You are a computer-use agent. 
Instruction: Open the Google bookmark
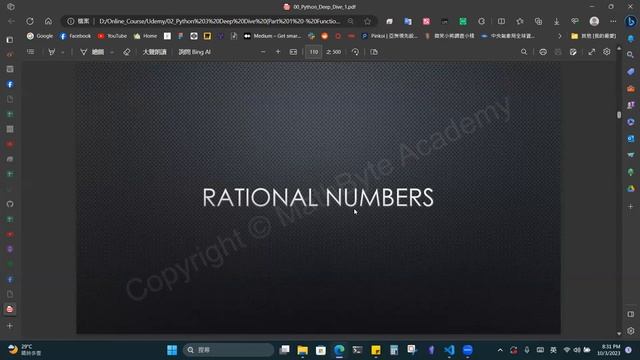[x=40, y=36]
